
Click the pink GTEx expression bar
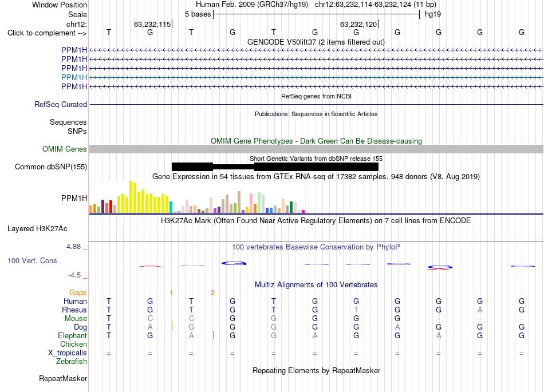click(251, 204)
